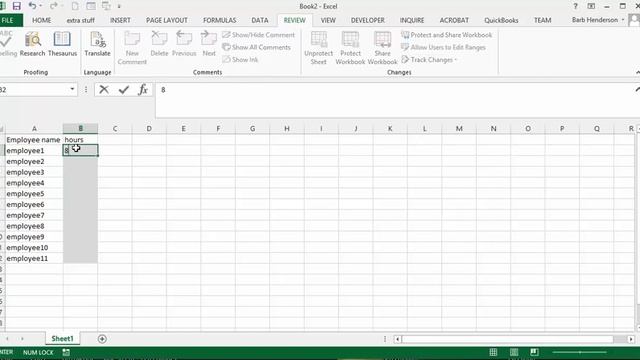This screenshot has width=640, height=360.
Task: Open Barb Henderson account dropdown
Action: click(598, 20)
